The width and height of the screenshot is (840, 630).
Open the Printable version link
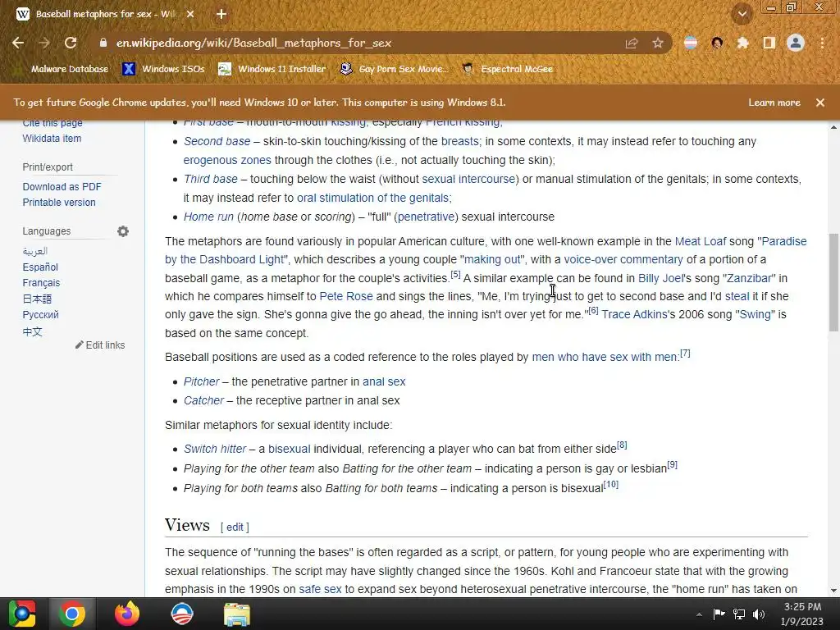tap(59, 203)
